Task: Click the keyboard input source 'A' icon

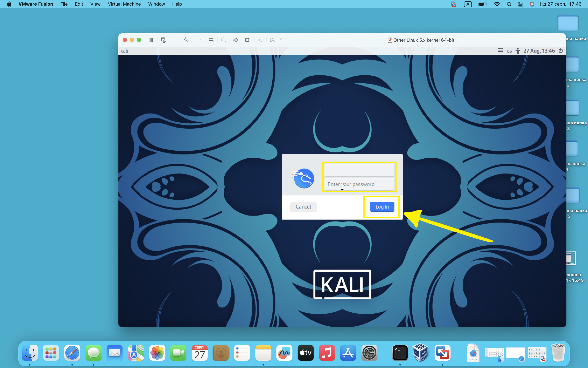Action: [468, 4]
